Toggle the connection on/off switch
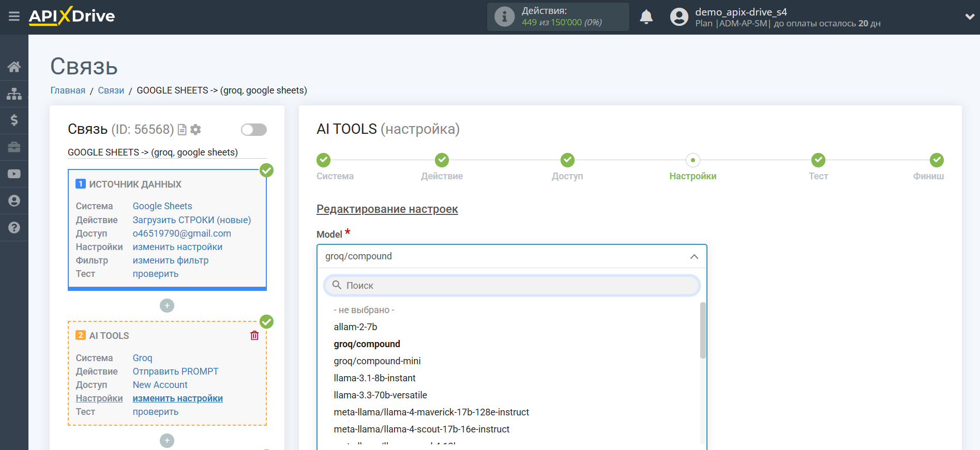Screen dimensions: 980x450 click(x=254, y=130)
